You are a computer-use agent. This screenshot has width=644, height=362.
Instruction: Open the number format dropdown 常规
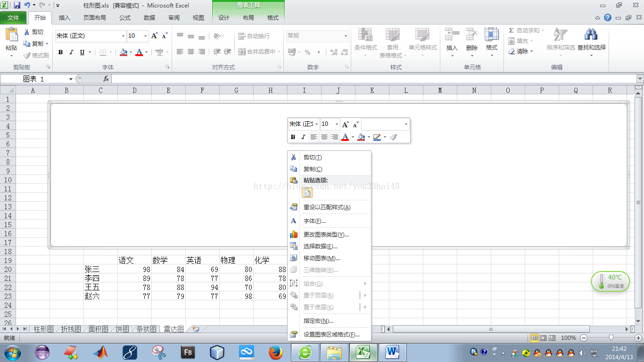coord(346,36)
